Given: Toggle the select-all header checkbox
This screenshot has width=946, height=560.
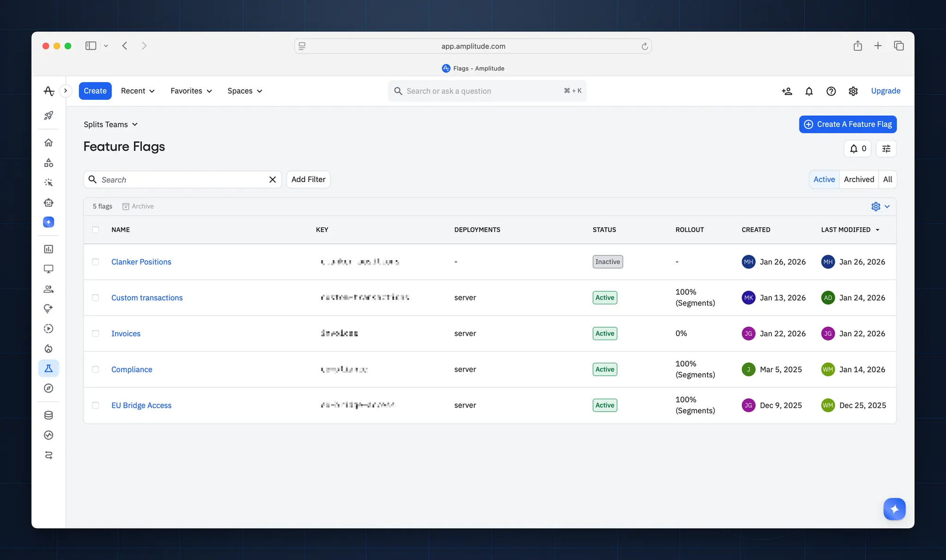Looking at the screenshot, I should pos(96,229).
